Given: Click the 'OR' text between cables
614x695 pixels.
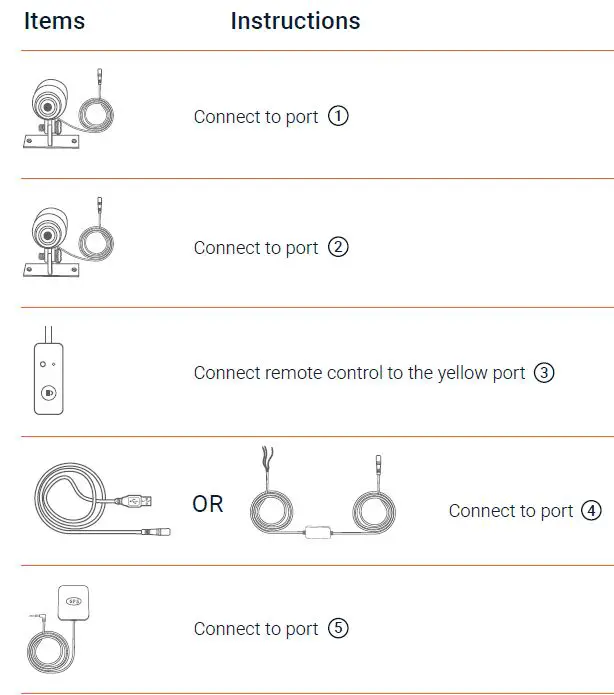Looking at the screenshot, I should click(208, 504).
